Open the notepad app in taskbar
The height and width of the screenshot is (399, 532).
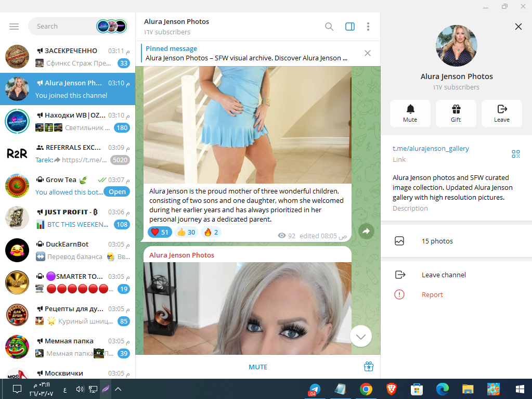coord(340,389)
